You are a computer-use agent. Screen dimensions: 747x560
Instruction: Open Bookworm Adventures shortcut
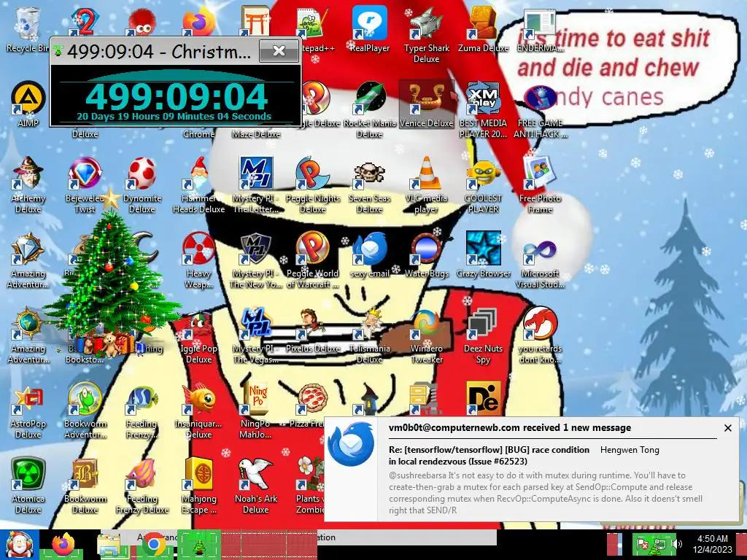tap(85, 411)
